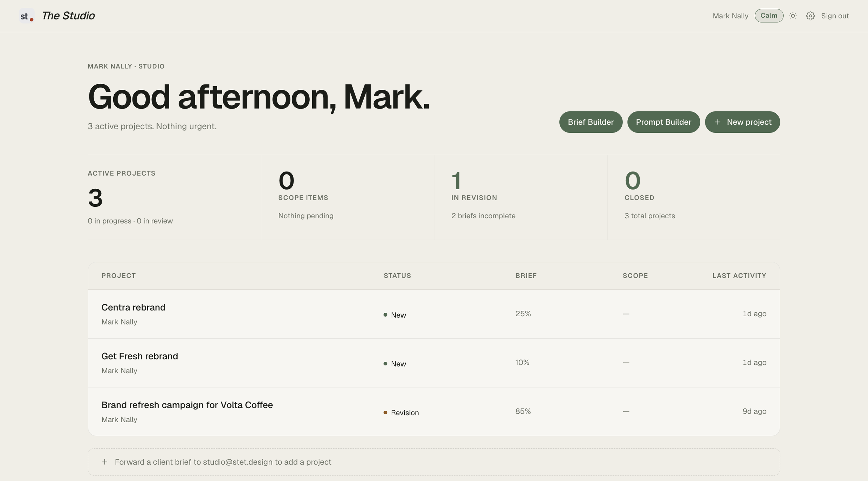Click Revision status of Volta Coffee project

pyautogui.click(x=401, y=413)
